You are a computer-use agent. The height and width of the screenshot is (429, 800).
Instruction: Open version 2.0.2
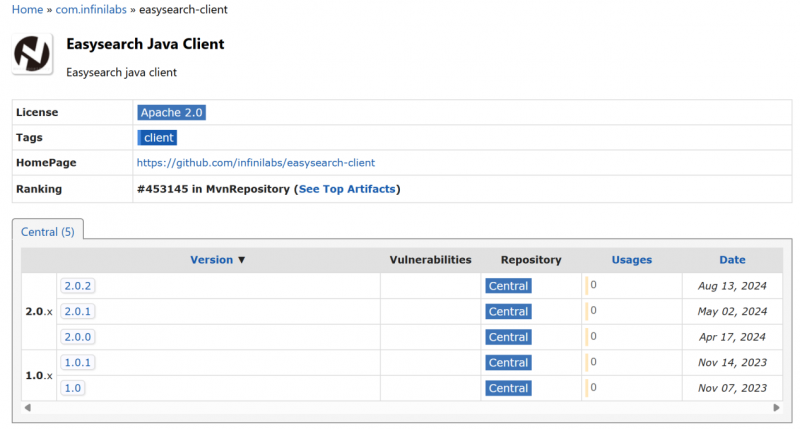pos(78,286)
